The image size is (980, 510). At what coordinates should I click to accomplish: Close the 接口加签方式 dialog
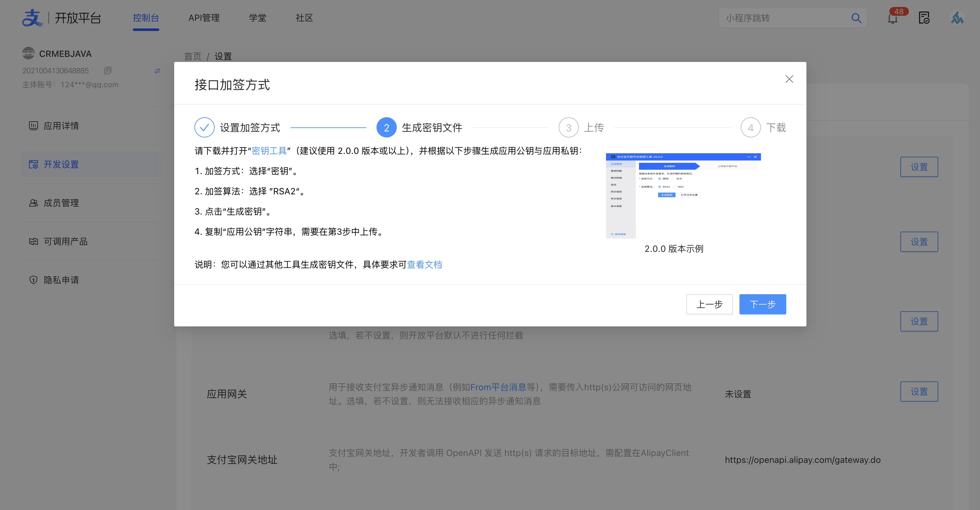pos(789,79)
